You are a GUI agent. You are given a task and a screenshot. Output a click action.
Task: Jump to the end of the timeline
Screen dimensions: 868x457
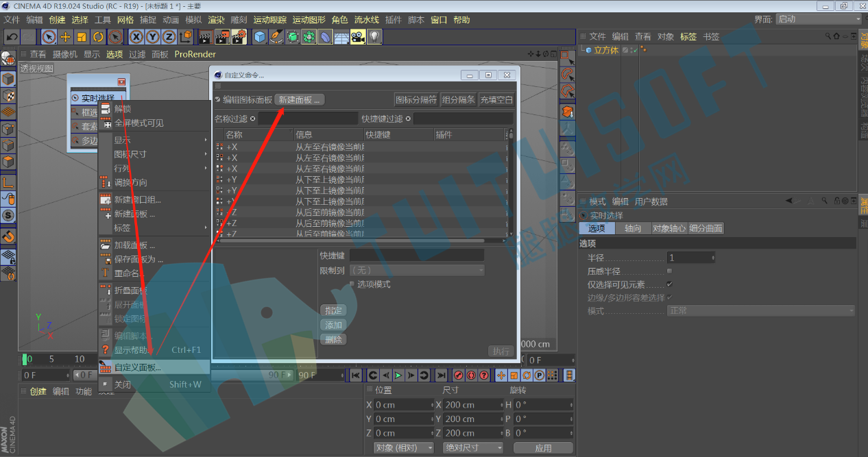point(441,375)
